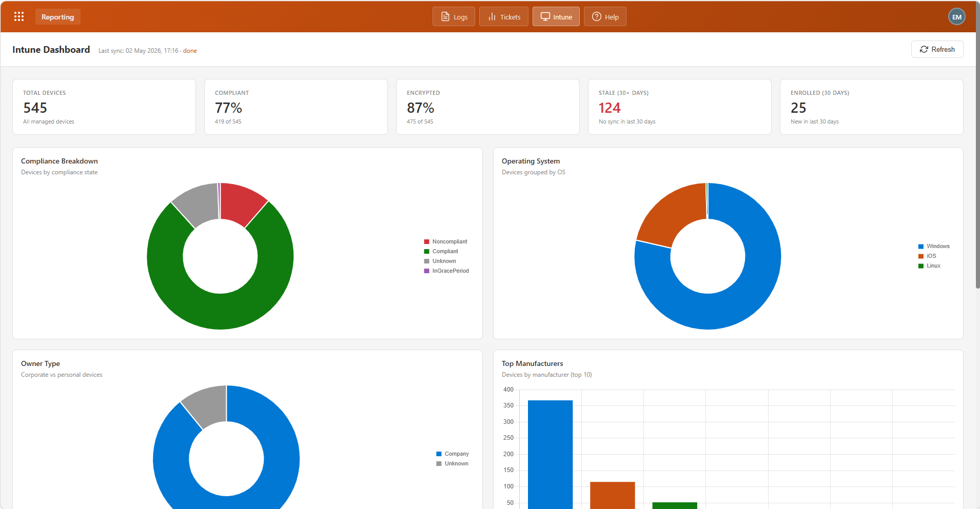This screenshot has width=980, height=509.
Task: Click the Total Devices 545 value
Action: coord(35,108)
